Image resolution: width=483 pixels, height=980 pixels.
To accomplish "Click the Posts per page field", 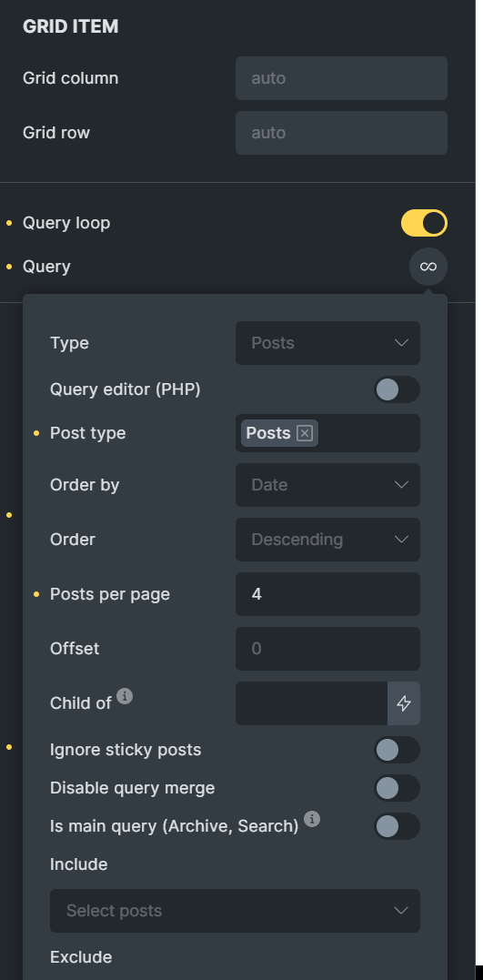I will (327, 594).
